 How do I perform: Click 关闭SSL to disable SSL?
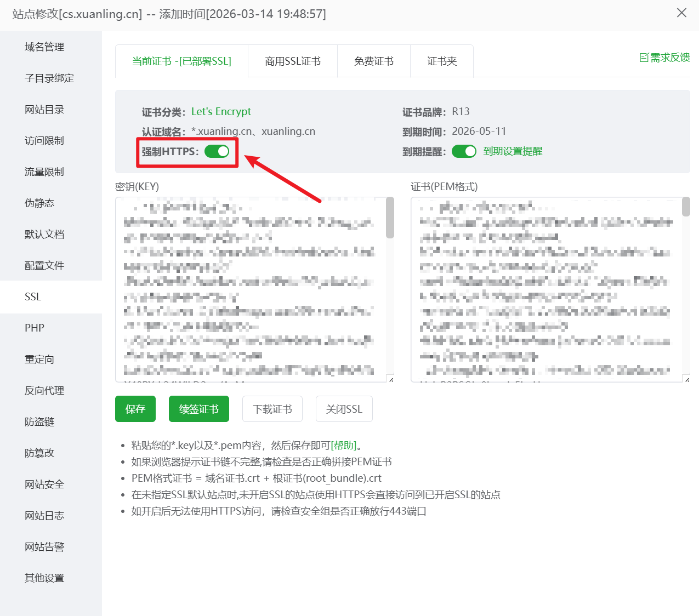(344, 408)
